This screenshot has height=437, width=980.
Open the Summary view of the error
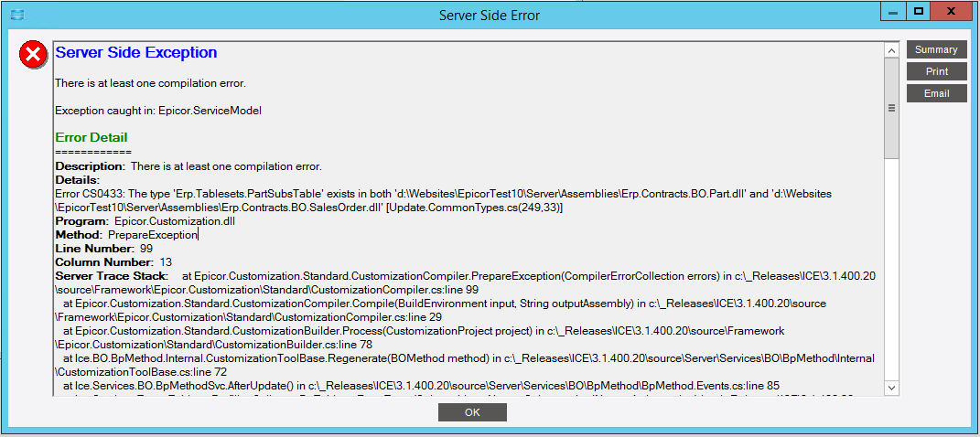pyautogui.click(x=936, y=50)
